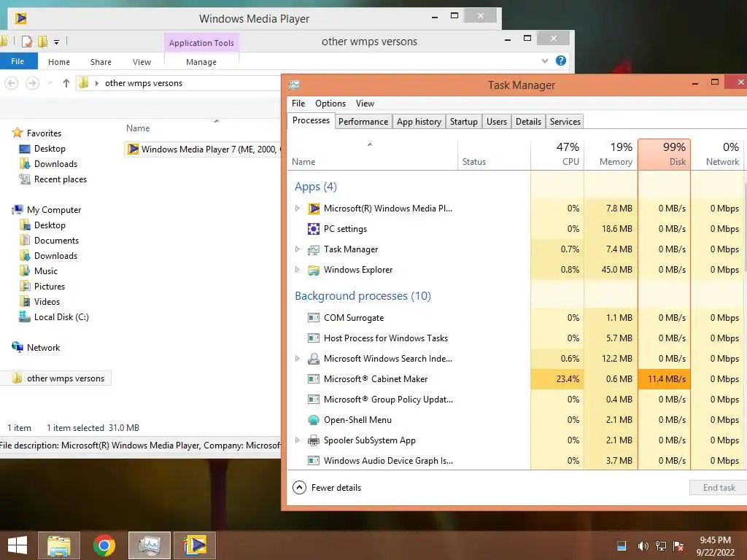Open Customize Quick Access Toolbar dropdown

point(56,42)
